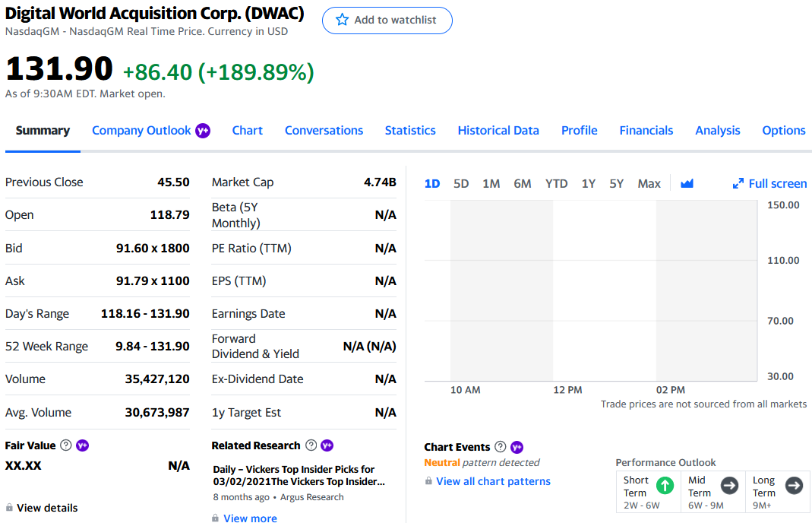Open the chart type area icon
The height and width of the screenshot is (523, 812).
(x=687, y=183)
